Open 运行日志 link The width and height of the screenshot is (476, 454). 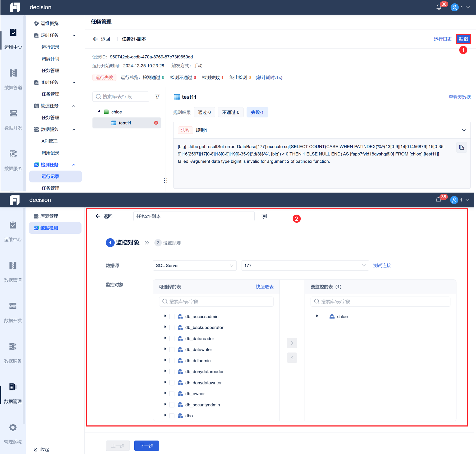[442, 39]
